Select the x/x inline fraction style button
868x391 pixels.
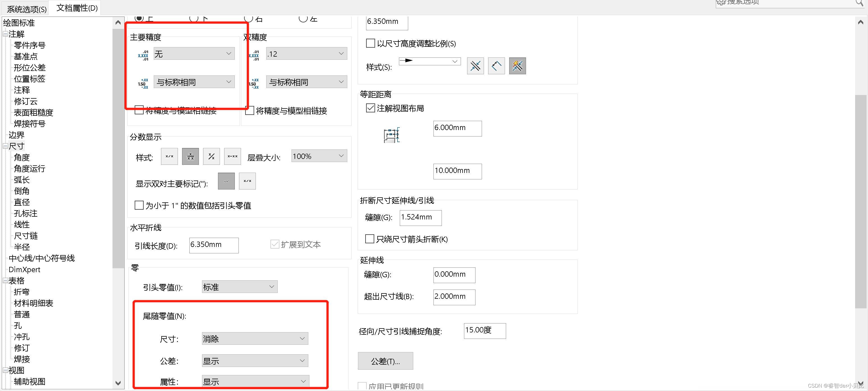coord(169,156)
